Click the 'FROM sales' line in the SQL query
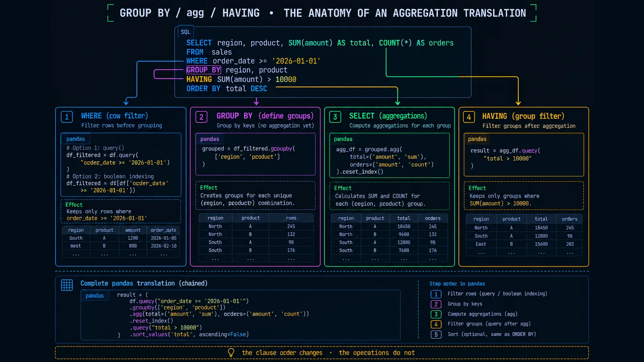The height and width of the screenshot is (362, 644). [209, 52]
